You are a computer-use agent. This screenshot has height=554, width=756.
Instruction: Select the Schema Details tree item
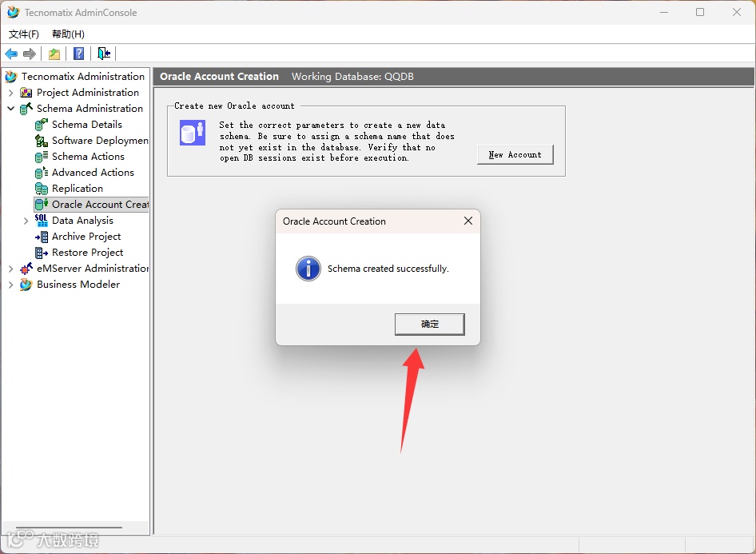click(87, 125)
